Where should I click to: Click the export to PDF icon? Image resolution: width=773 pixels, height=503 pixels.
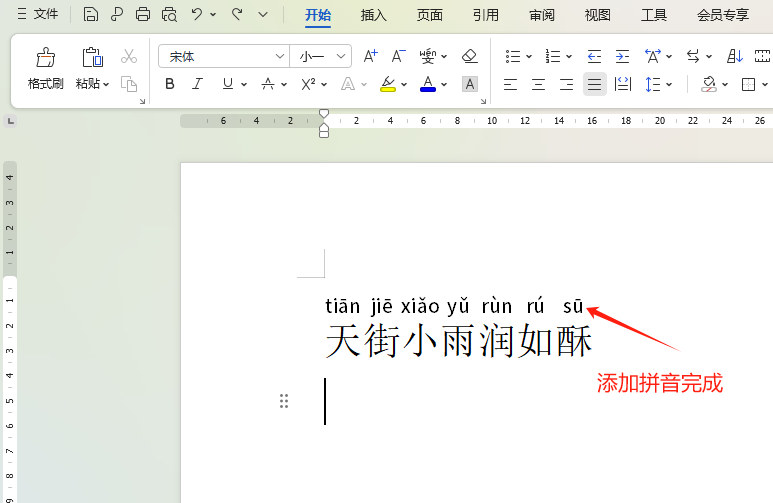pyautogui.click(x=117, y=14)
